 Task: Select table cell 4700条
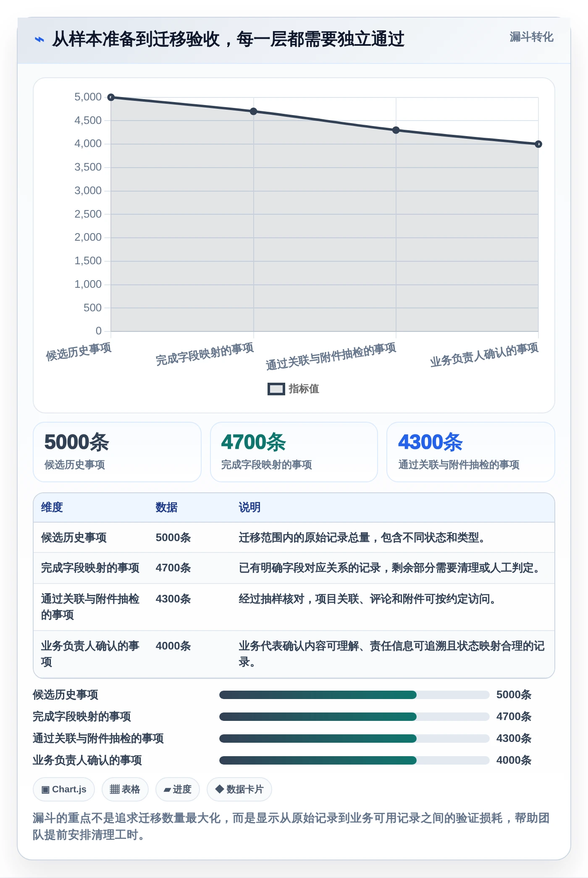point(173,568)
